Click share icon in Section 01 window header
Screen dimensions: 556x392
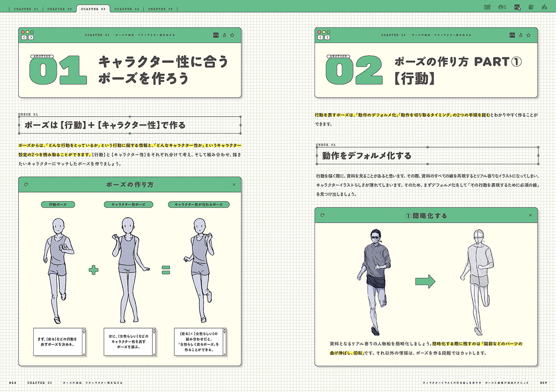coord(224,35)
